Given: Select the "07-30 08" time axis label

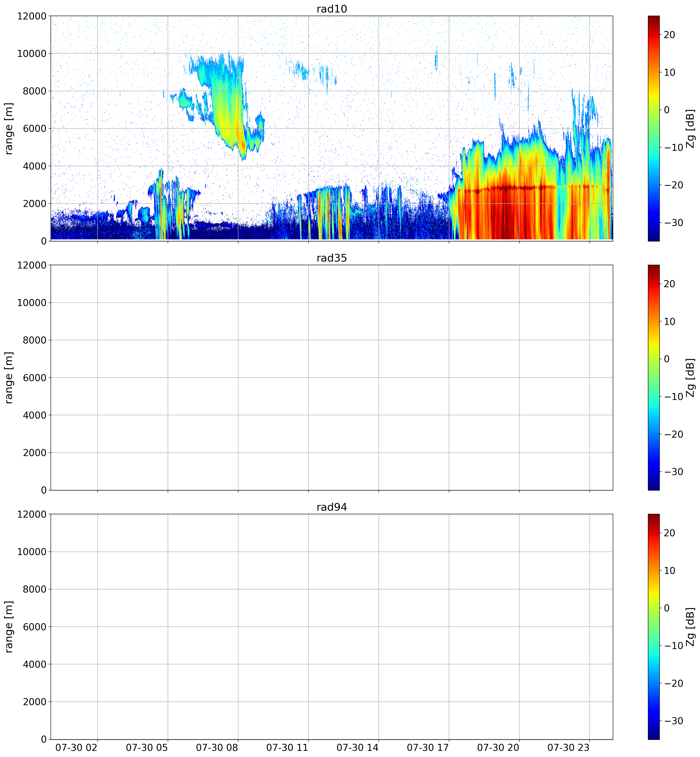Looking at the screenshot, I should [x=217, y=748].
